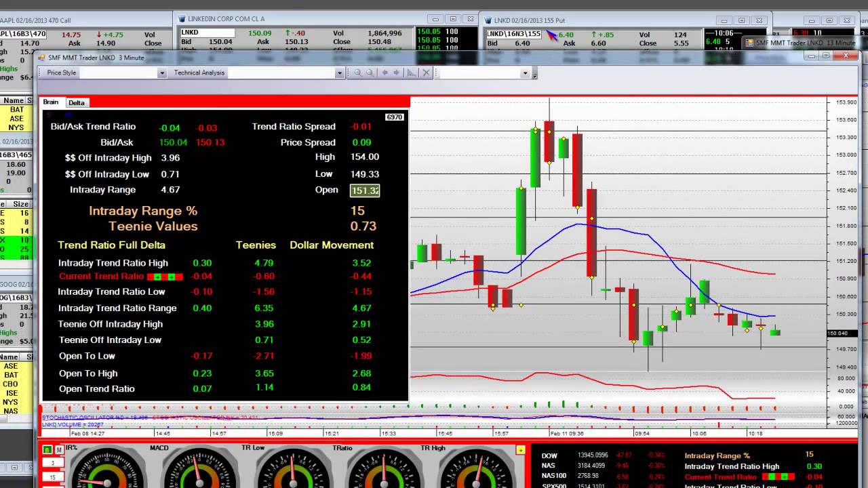Viewport: 868px width, 488px height.
Task: Click the toolbar overflow arrow at far right
Action: tap(534, 74)
